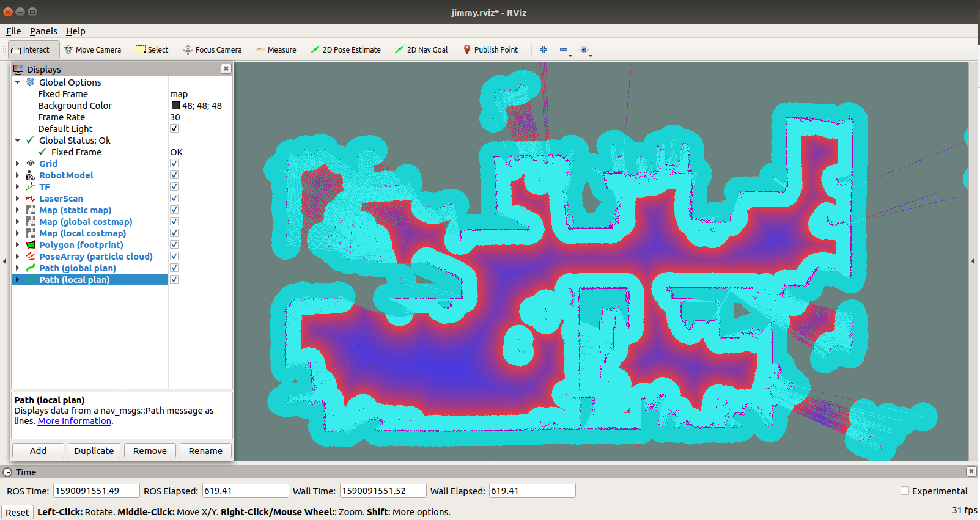Toggle Map (local costmap) checkbox
The height and width of the screenshot is (520, 980).
click(x=174, y=233)
